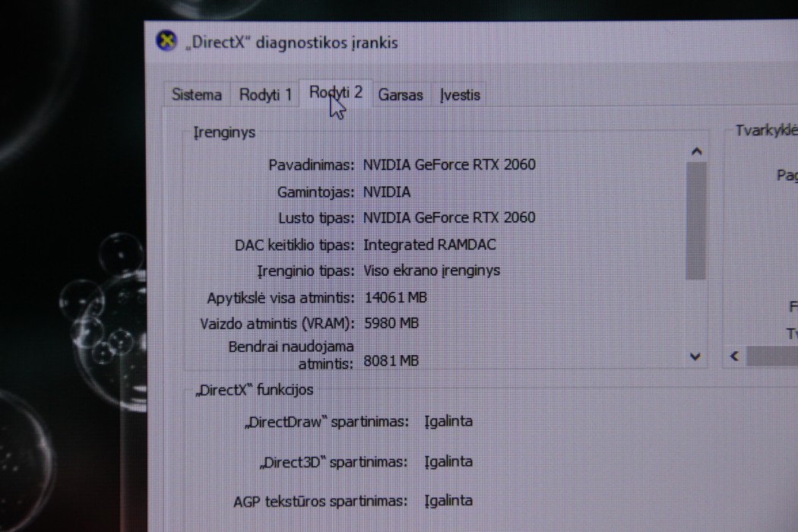Click the Pavadinimas label
Screen dimensions: 798x532
[x=311, y=165]
